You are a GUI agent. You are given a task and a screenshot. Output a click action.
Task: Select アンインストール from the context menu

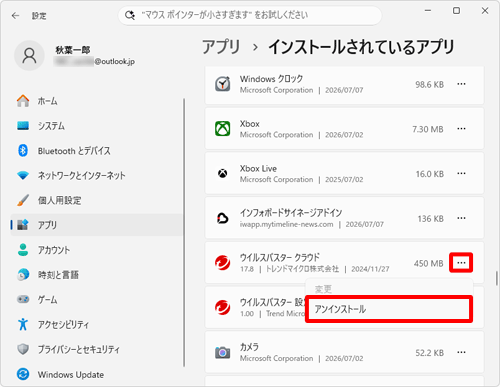point(389,309)
